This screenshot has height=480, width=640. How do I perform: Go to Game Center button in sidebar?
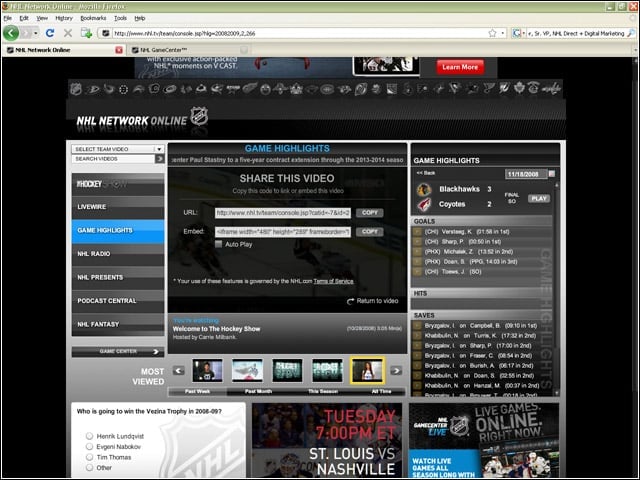[x=118, y=351]
